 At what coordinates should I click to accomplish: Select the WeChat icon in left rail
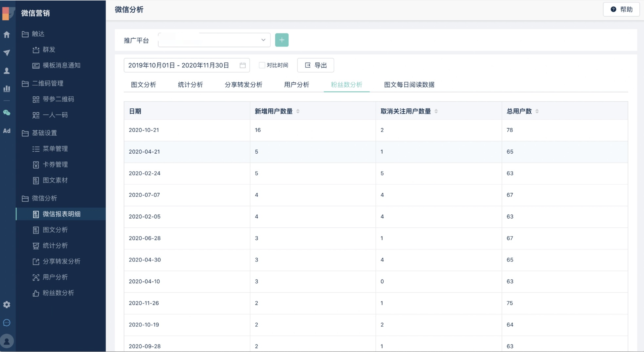tap(7, 113)
